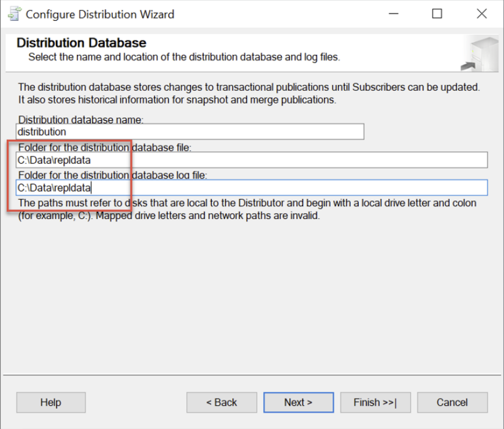The width and height of the screenshot is (504, 429).
Task: Close the Configure Distribution Wizard window
Action: click(x=482, y=14)
